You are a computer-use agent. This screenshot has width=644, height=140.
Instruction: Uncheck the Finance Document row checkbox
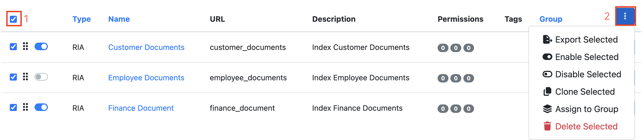[x=13, y=107]
